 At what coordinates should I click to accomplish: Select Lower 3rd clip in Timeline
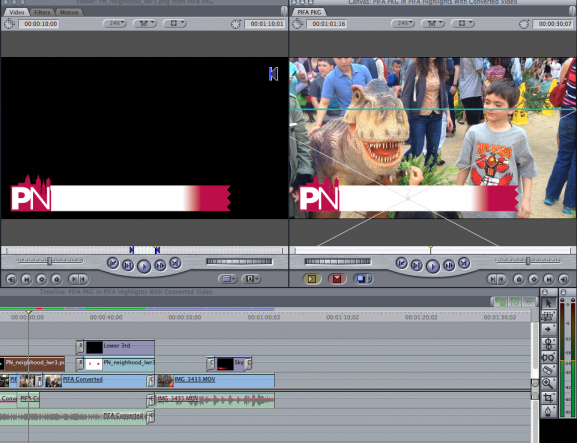(x=120, y=347)
